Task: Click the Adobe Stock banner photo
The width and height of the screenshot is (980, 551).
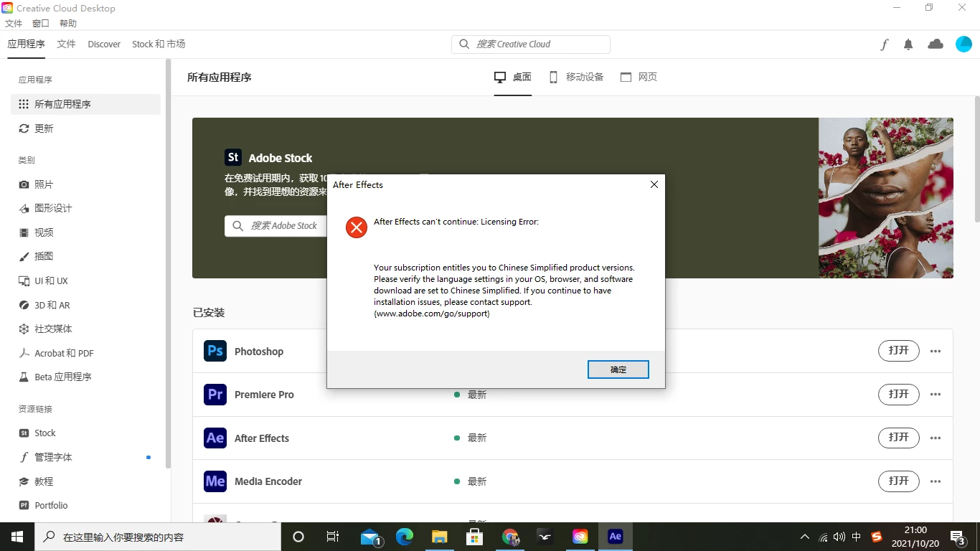Action: pyautogui.click(x=886, y=198)
